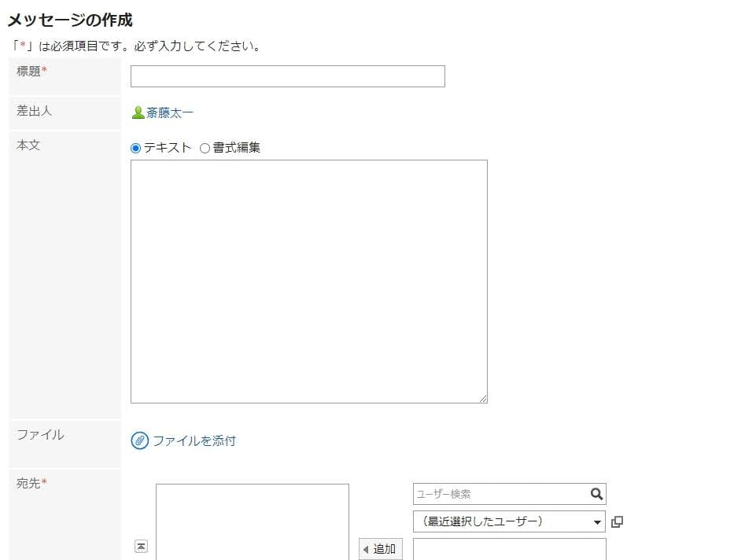Click the ファイル field label

(40, 435)
